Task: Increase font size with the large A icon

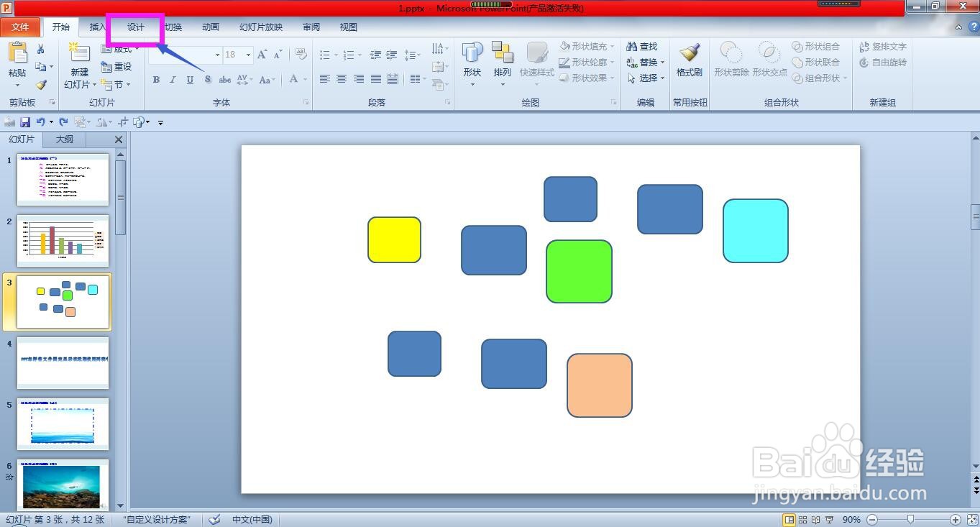Action: pyautogui.click(x=262, y=55)
